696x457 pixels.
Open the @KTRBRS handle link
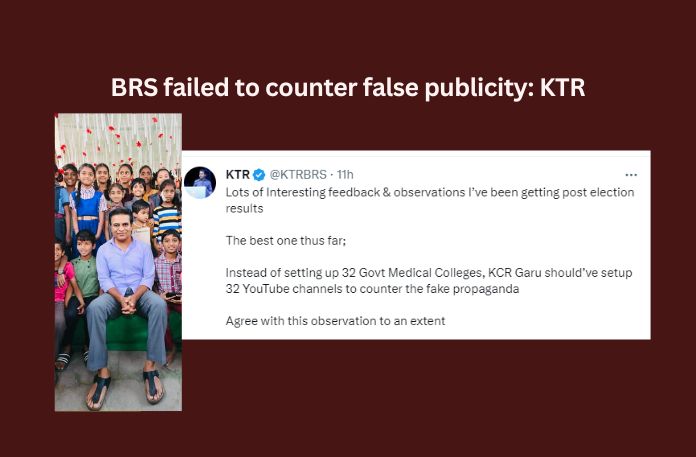pyautogui.click(x=299, y=175)
